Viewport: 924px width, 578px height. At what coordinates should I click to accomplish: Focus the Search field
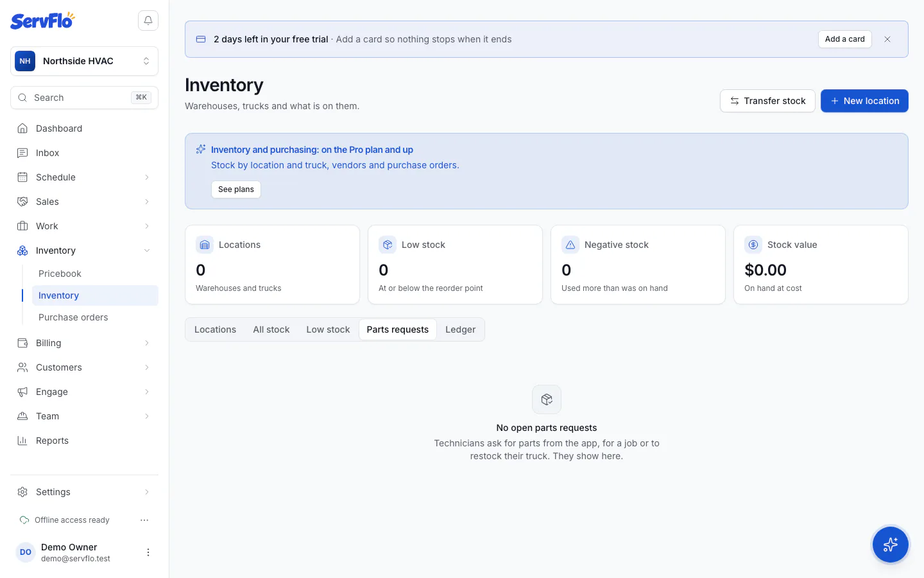[84, 98]
